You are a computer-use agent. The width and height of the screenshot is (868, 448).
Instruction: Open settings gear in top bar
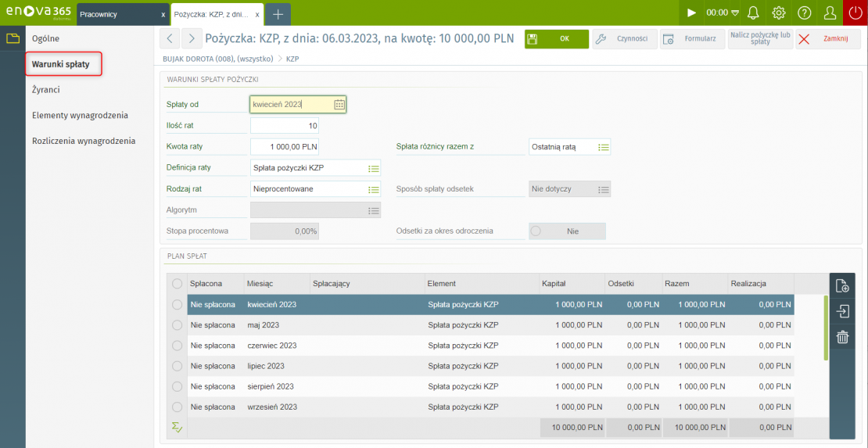(x=779, y=13)
